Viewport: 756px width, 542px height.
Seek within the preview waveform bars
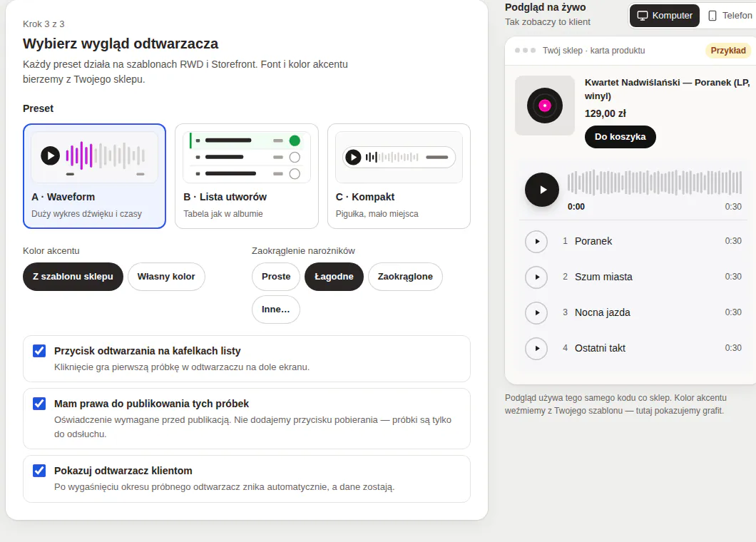(654, 183)
